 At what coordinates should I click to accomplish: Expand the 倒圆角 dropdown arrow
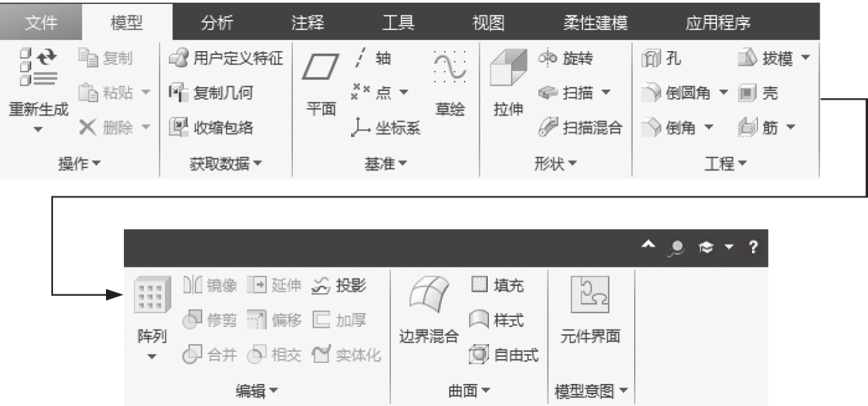point(724,94)
